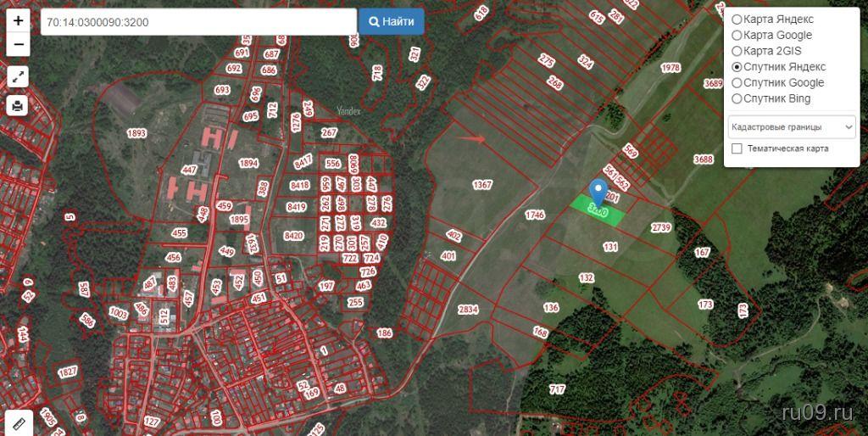Toggle fullscreen map view

click(19, 77)
